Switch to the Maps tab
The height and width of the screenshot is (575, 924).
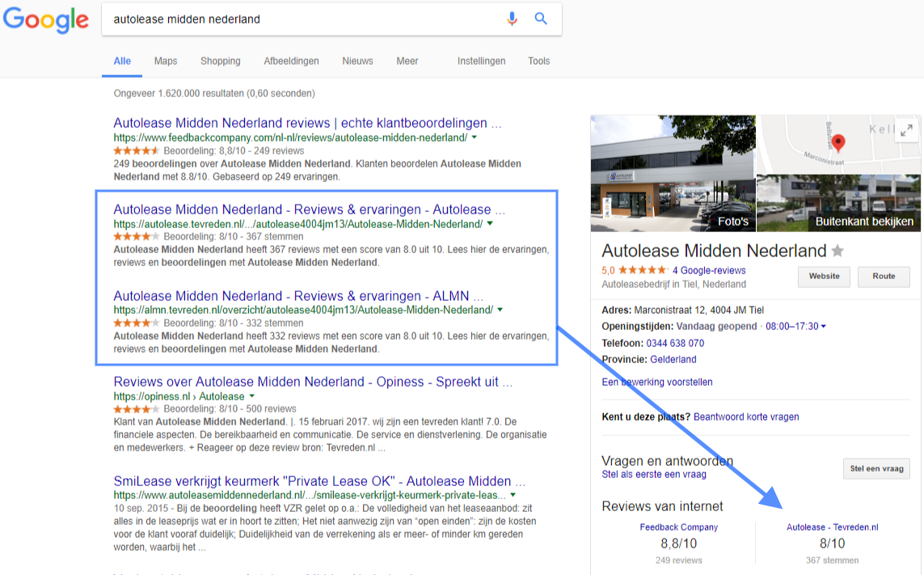[x=166, y=61]
